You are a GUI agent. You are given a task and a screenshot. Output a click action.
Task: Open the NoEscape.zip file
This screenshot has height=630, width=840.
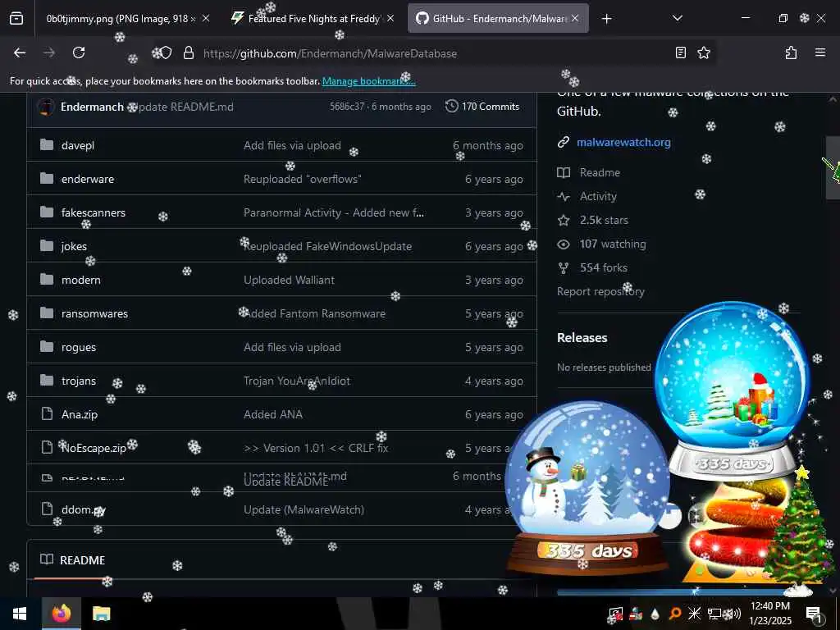pyautogui.click(x=94, y=448)
